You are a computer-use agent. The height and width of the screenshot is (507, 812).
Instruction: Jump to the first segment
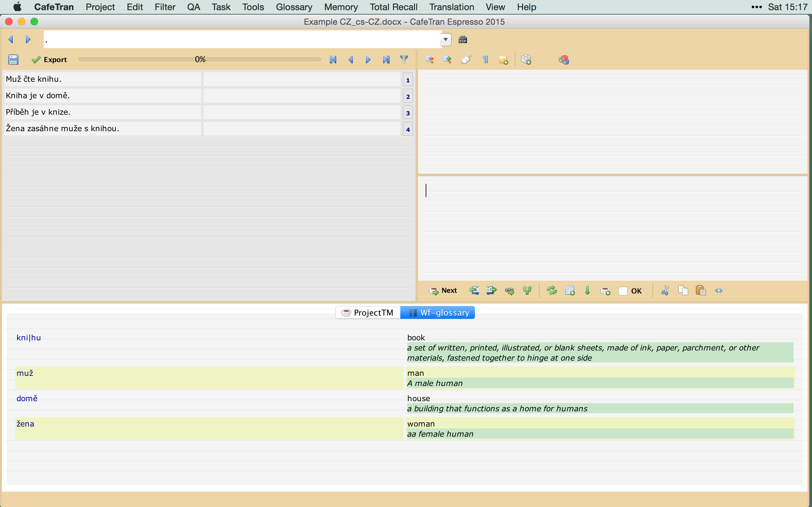[333, 60]
